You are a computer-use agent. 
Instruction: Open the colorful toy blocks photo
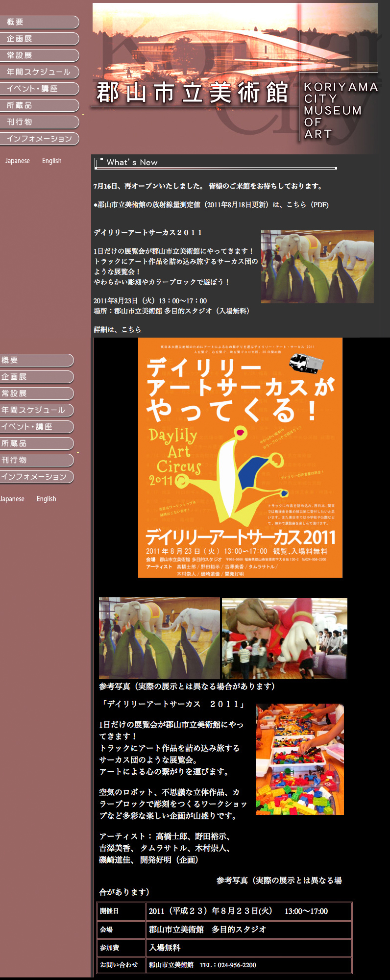tap(300, 759)
